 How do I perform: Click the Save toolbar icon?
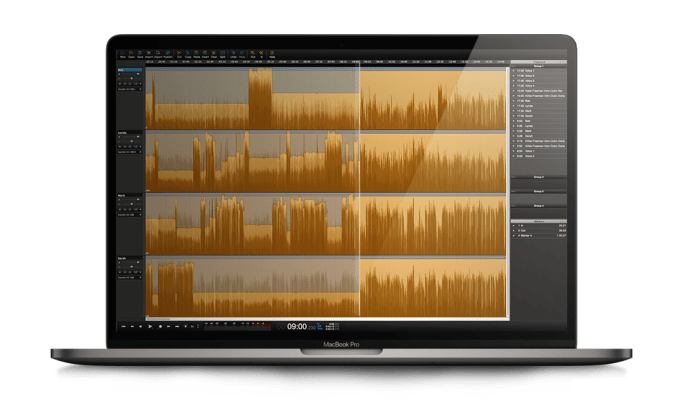pos(140,54)
